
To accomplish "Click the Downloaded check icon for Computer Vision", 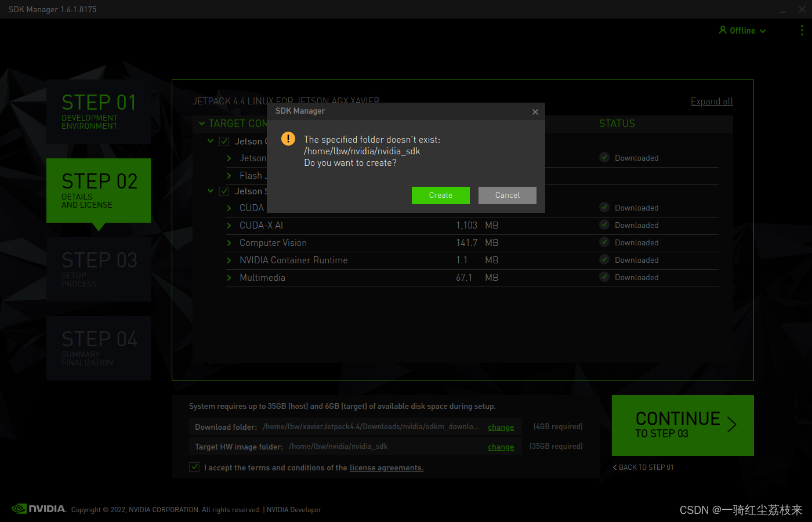I will pyautogui.click(x=604, y=242).
